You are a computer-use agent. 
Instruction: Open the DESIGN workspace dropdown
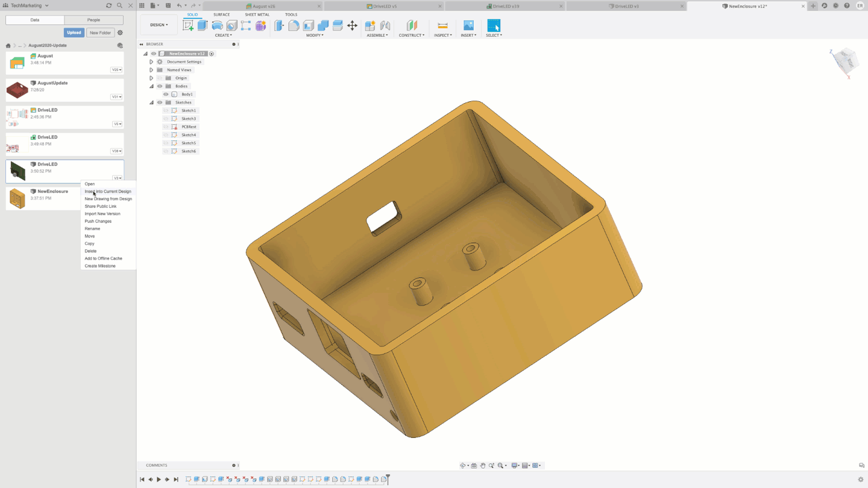pyautogui.click(x=159, y=25)
